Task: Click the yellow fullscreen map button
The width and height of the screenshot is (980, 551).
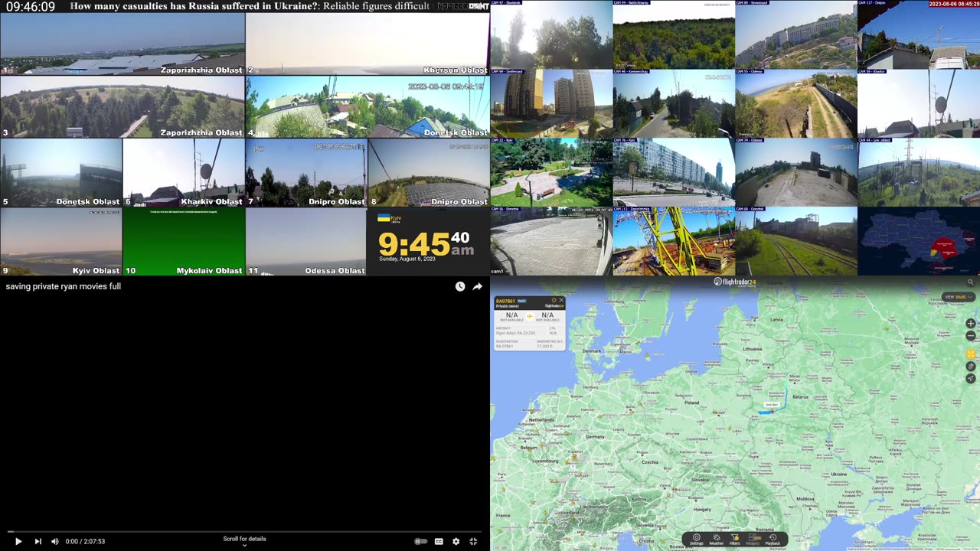Action: tap(971, 354)
